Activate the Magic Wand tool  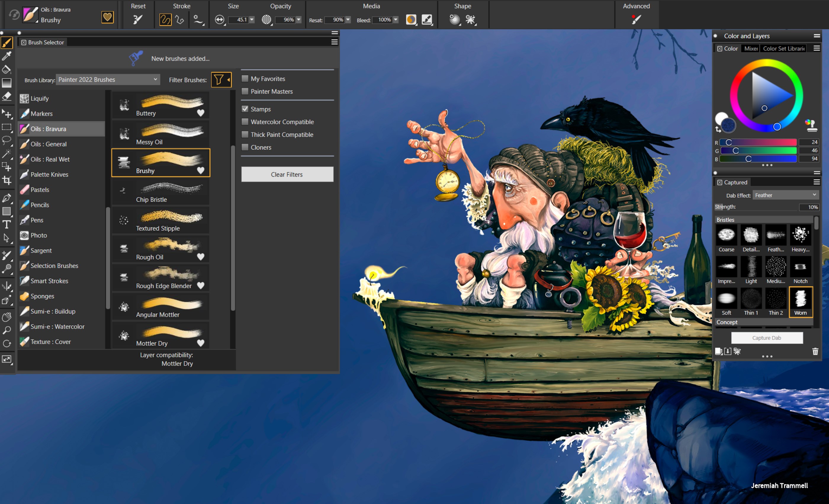[7, 153]
